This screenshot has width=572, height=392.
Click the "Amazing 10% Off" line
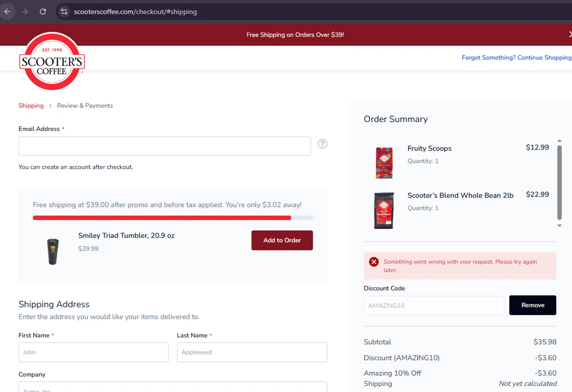click(392, 373)
